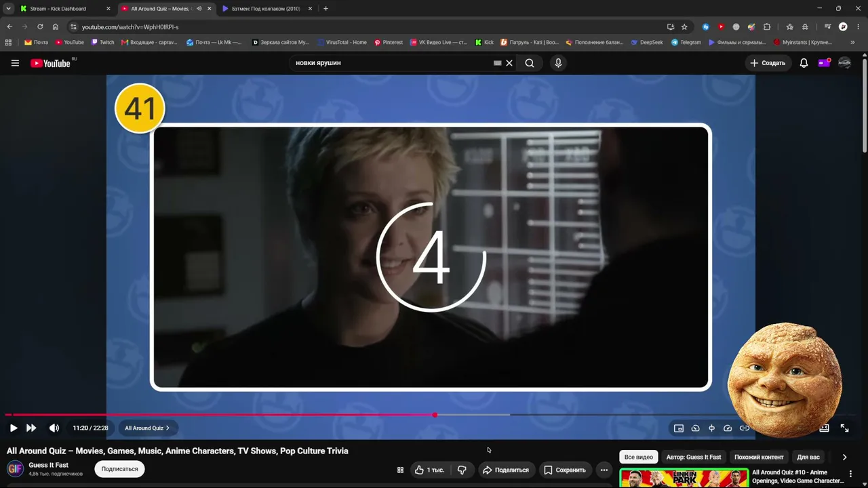Open more actions under the video
Image resolution: width=868 pixels, height=488 pixels.
[604, 470]
